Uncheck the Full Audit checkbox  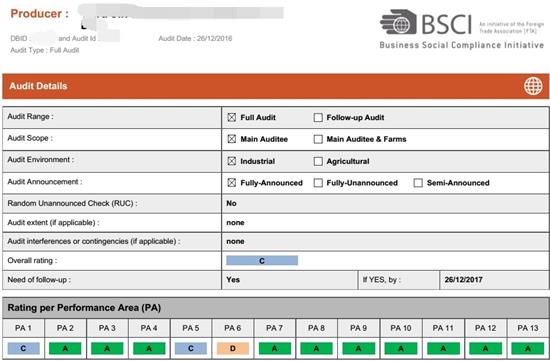[232, 117]
